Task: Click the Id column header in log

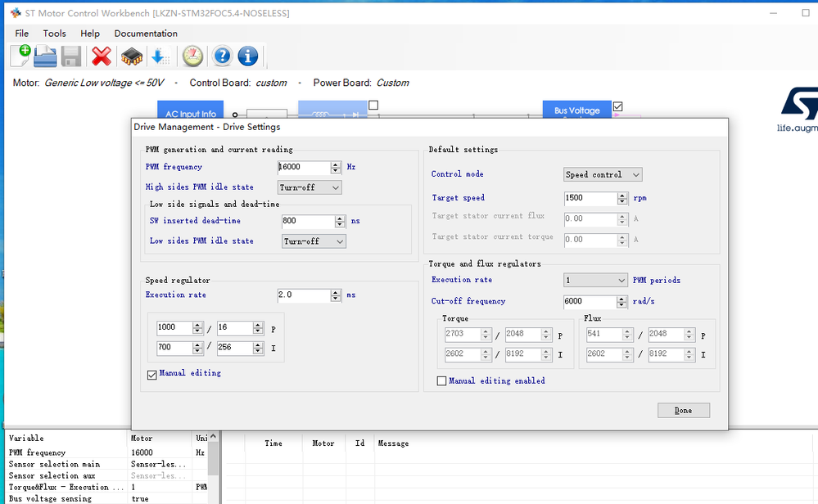Action: (360, 443)
